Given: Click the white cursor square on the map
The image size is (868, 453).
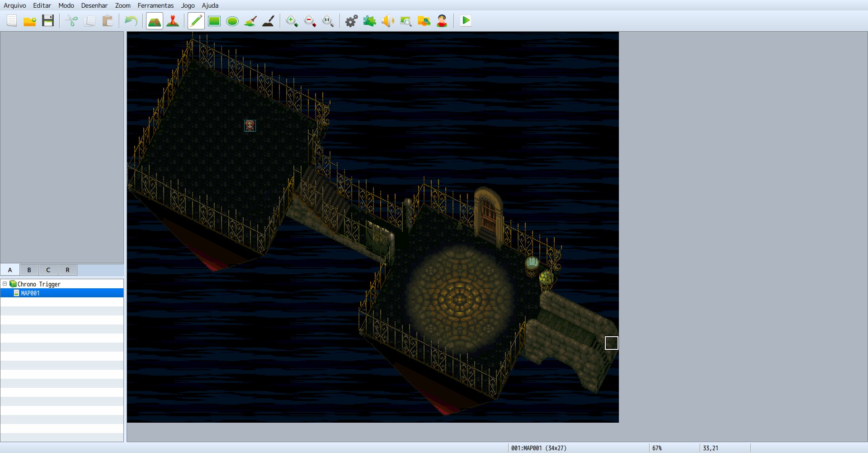Looking at the screenshot, I should (x=612, y=343).
